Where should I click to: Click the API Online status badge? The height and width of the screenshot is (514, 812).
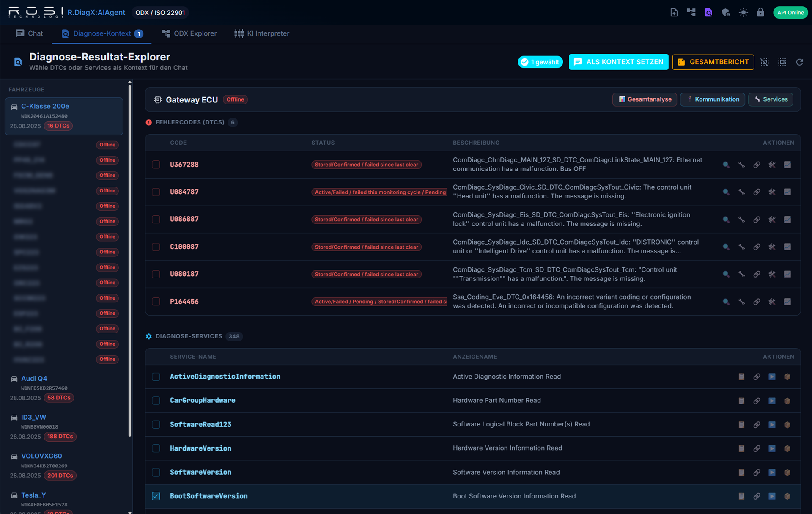point(790,12)
